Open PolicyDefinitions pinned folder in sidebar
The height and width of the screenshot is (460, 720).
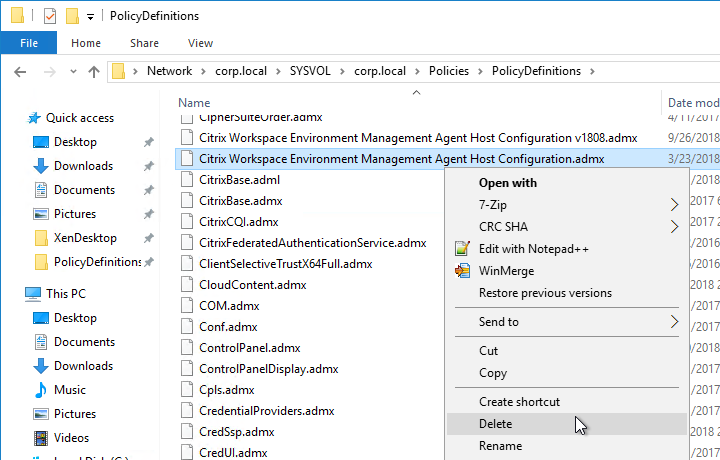(x=97, y=262)
